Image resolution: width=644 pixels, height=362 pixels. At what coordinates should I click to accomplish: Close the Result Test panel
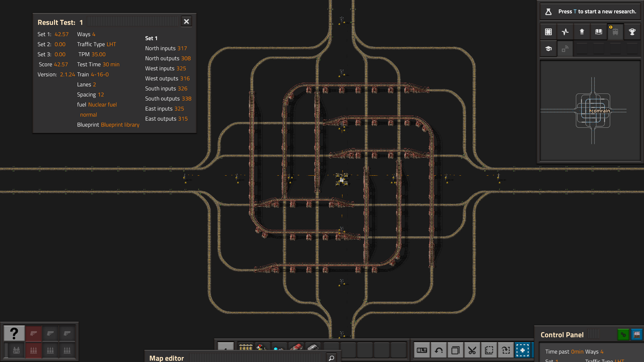[186, 22]
